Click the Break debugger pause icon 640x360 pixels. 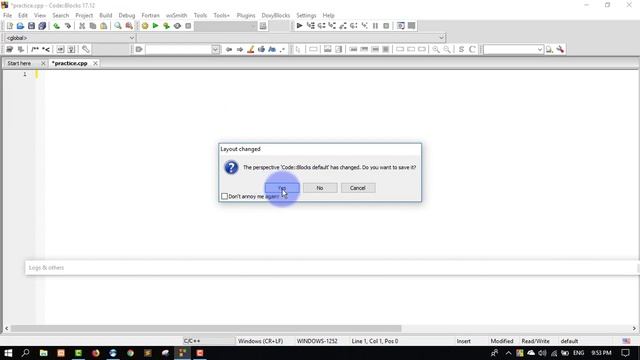pos(376,26)
